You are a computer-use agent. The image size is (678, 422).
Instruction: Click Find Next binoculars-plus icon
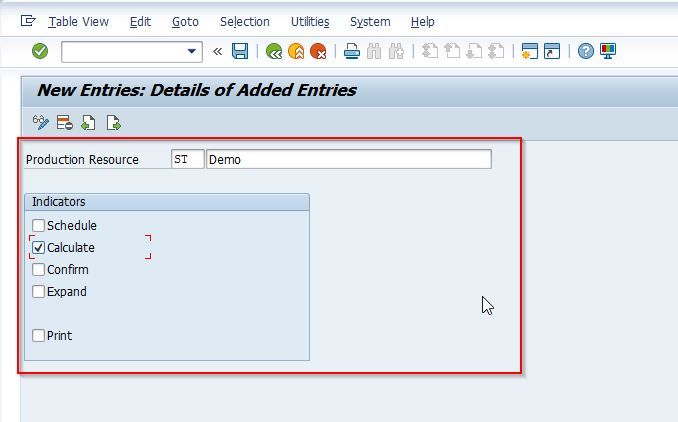point(396,51)
